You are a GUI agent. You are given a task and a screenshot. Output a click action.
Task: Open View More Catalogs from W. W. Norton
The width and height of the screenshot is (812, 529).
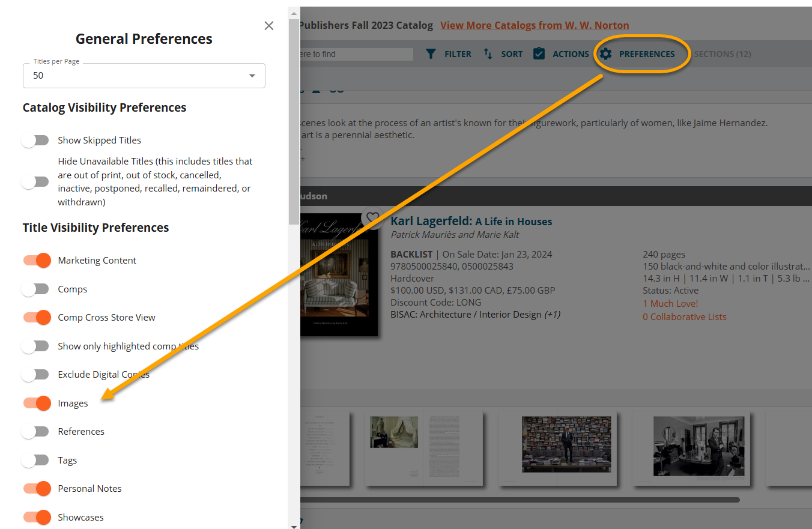coord(535,25)
